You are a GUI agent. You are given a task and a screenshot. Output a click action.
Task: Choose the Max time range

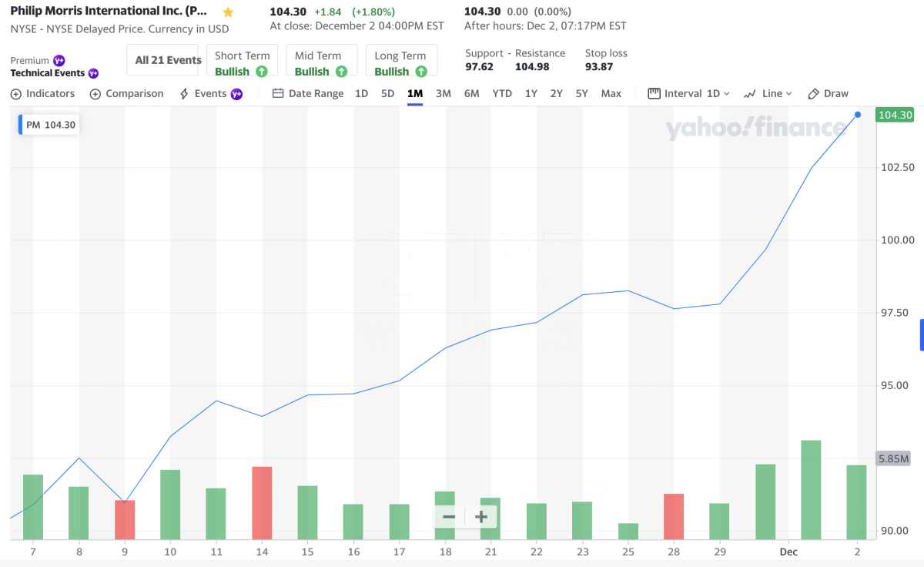(x=611, y=93)
